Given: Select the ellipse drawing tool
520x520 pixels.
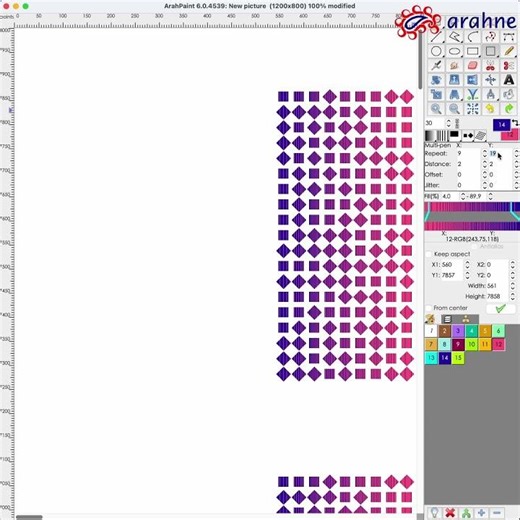Looking at the screenshot, I should (454, 51).
